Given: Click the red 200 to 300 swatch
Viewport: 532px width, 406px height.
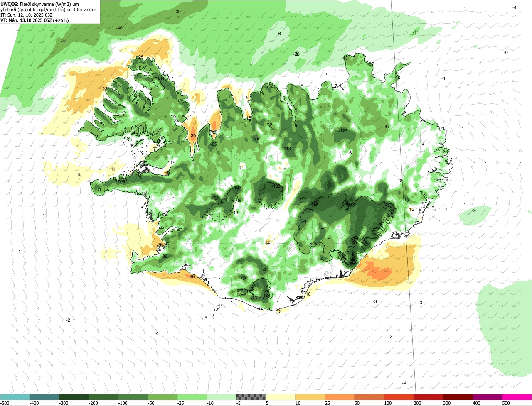Looking at the screenshot, I should (x=428, y=397).
